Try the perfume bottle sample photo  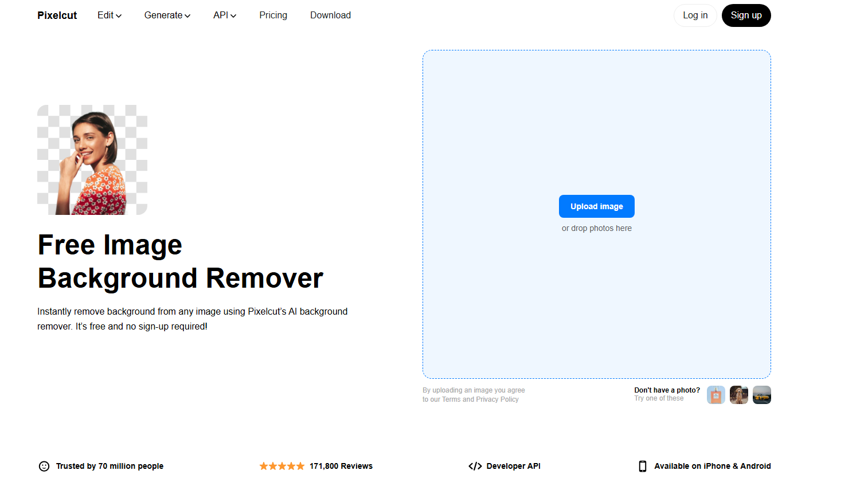(x=715, y=395)
